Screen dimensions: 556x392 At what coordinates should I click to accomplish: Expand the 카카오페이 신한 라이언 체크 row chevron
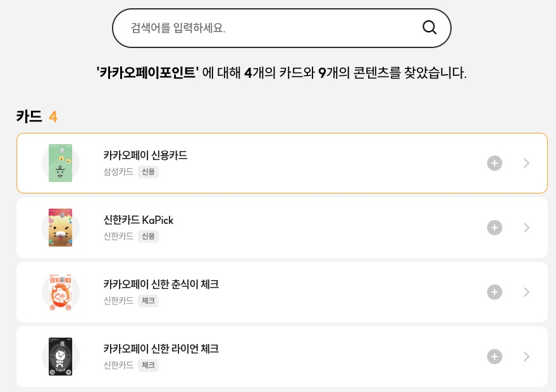[x=526, y=357]
